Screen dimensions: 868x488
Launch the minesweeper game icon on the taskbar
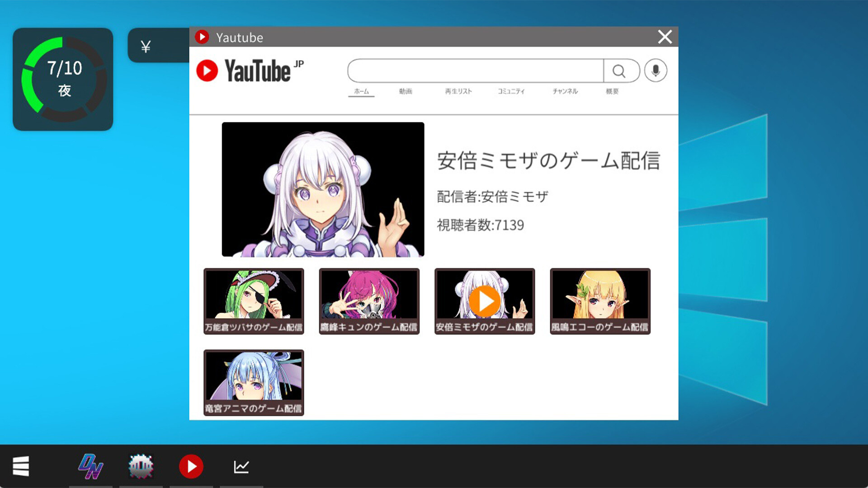(141, 466)
